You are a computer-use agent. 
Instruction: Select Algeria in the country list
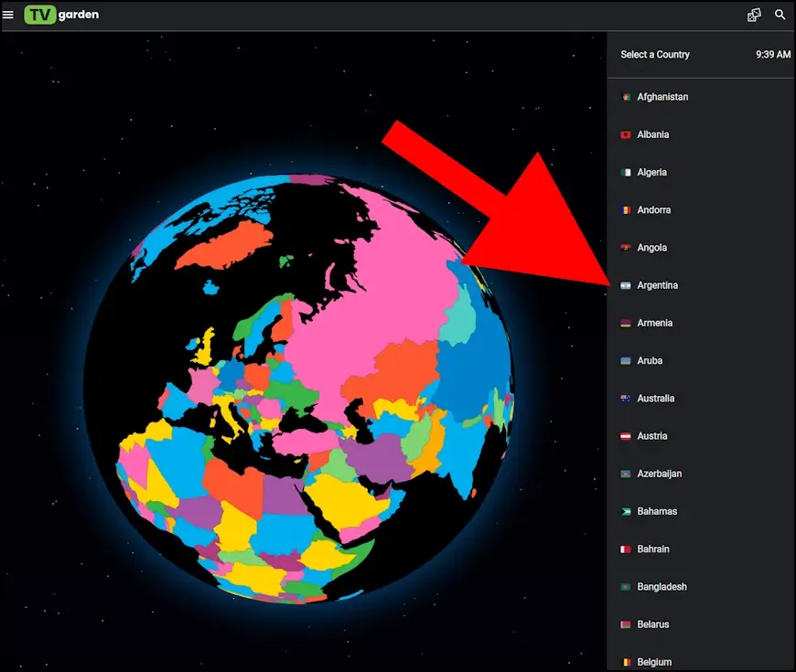[x=651, y=172]
